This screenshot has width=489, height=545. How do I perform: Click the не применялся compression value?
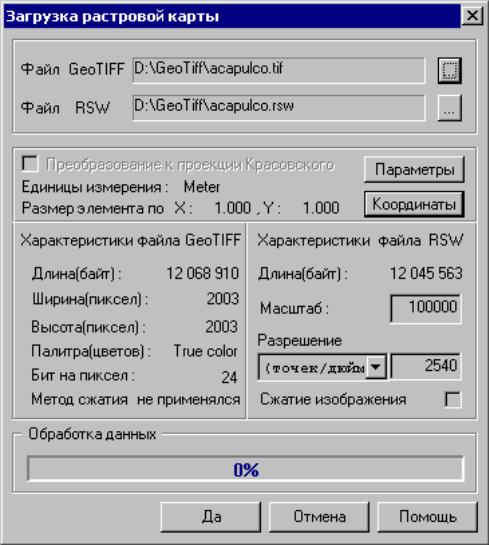(x=188, y=400)
